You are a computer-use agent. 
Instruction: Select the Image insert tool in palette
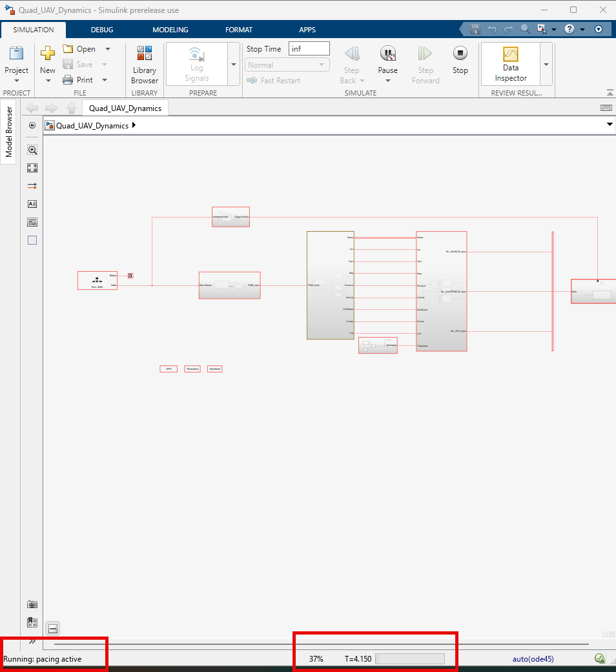tap(32, 222)
